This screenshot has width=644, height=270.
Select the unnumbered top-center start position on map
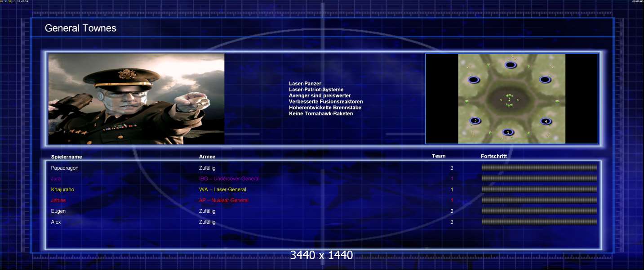click(511, 65)
